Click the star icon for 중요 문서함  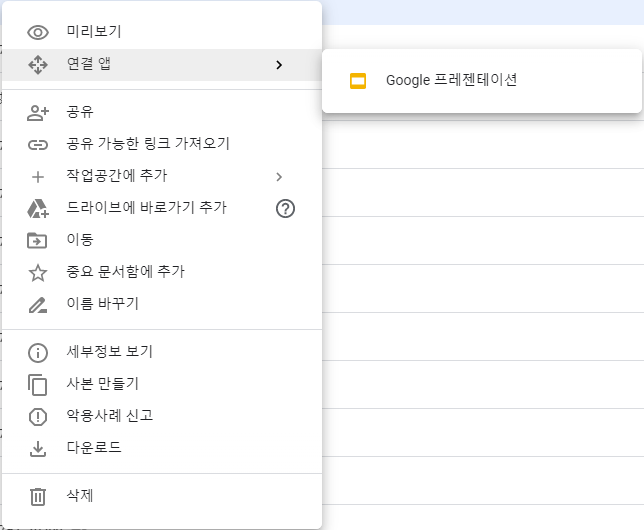(x=38, y=272)
